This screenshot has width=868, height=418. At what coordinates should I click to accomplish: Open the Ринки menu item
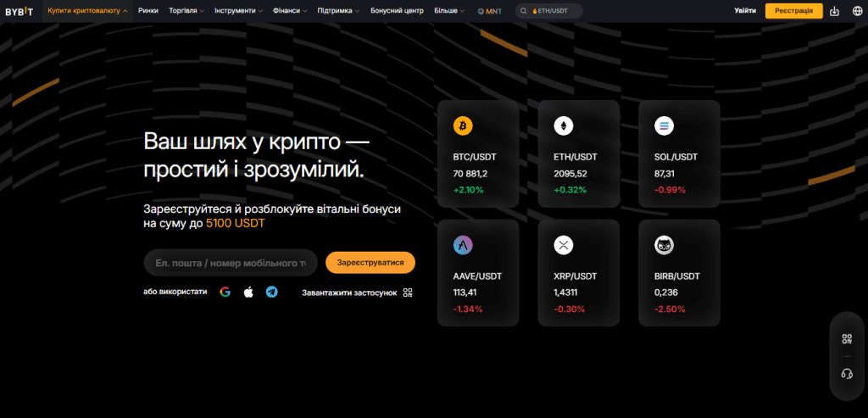tap(148, 10)
